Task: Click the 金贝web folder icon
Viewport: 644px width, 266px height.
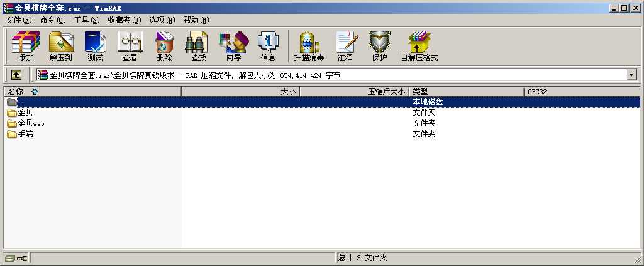Action: click(x=11, y=123)
